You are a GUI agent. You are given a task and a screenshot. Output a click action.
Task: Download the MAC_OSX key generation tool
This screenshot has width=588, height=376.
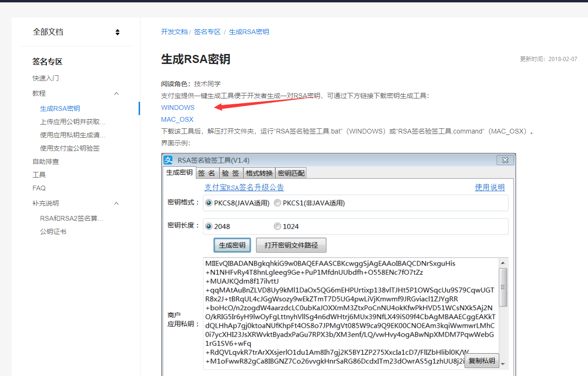click(177, 119)
